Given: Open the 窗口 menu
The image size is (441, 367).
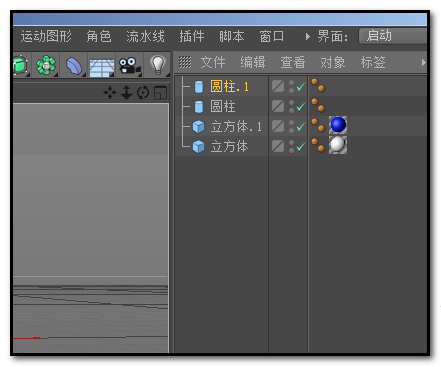Looking at the screenshot, I should 272,36.
